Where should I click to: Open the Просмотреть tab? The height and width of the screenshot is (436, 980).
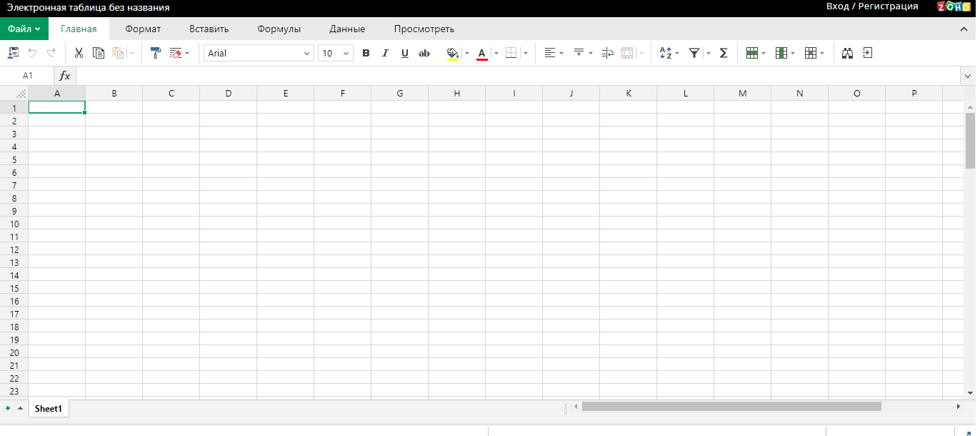[424, 29]
